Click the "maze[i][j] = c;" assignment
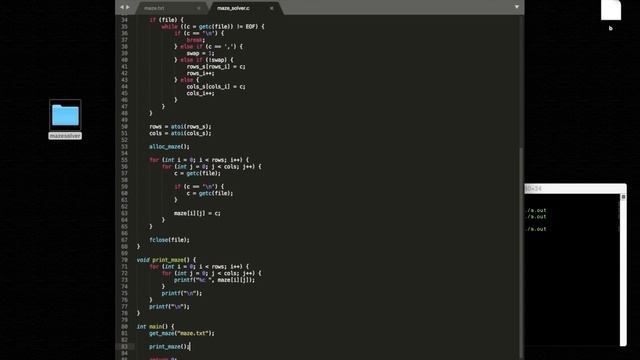This screenshot has width=640, height=360. point(197,213)
